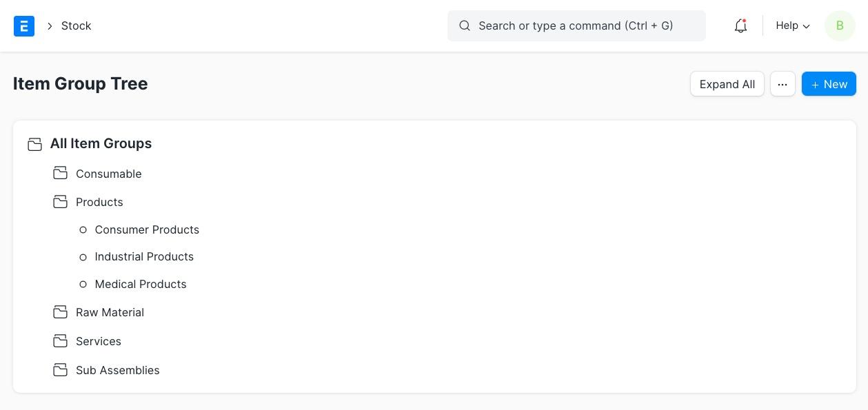Click the Services folder icon

click(61, 341)
